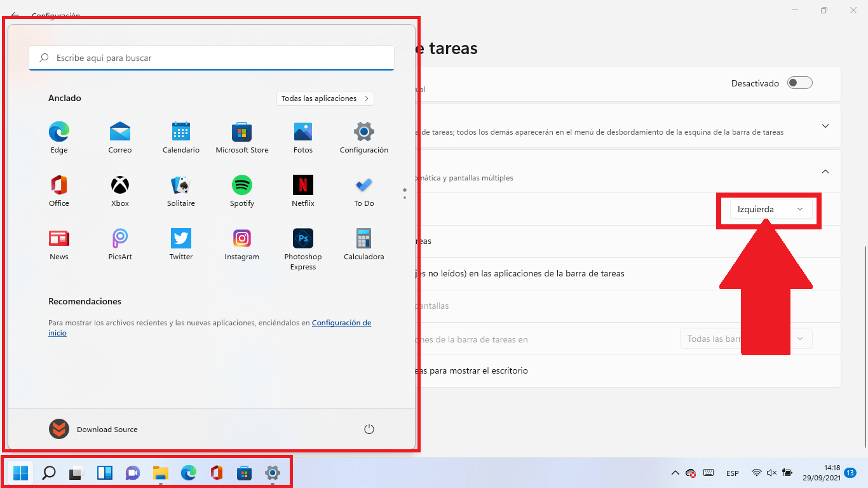Open Microsoft Store in pinned apps
The width and height of the screenshot is (868, 488).
coord(242,138)
